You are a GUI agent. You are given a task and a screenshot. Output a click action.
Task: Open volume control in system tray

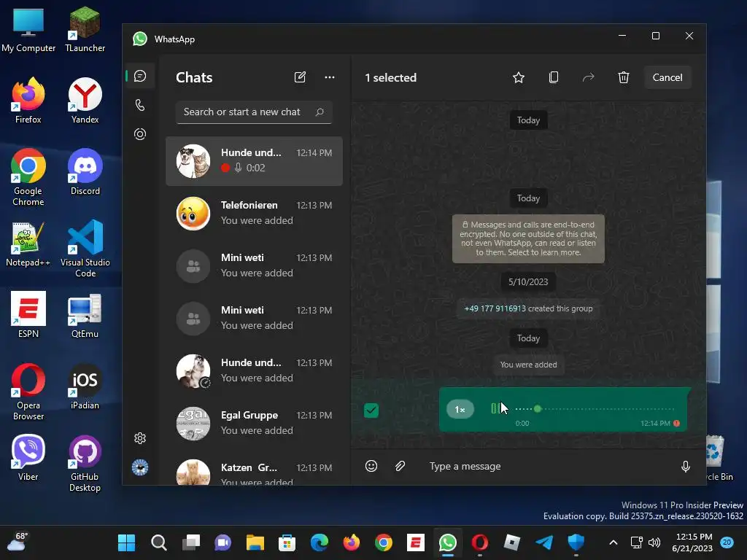[654, 542]
